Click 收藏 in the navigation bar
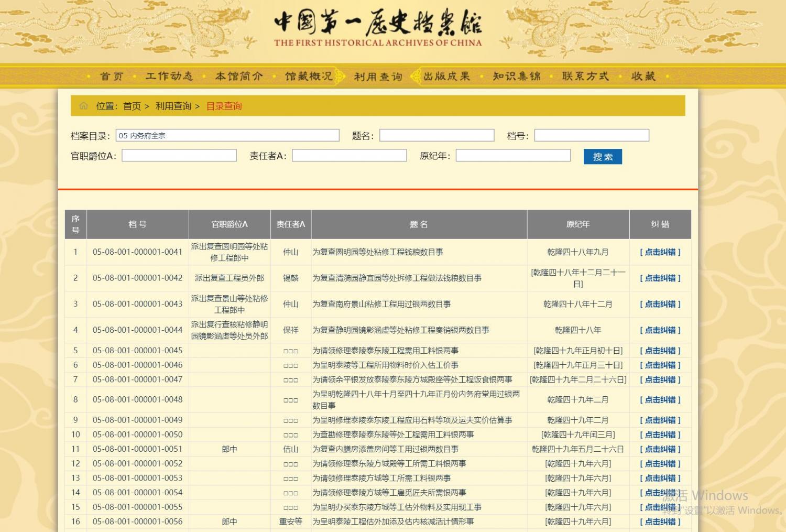The width and height of the screenshot is (786, 532). [643, 77]
